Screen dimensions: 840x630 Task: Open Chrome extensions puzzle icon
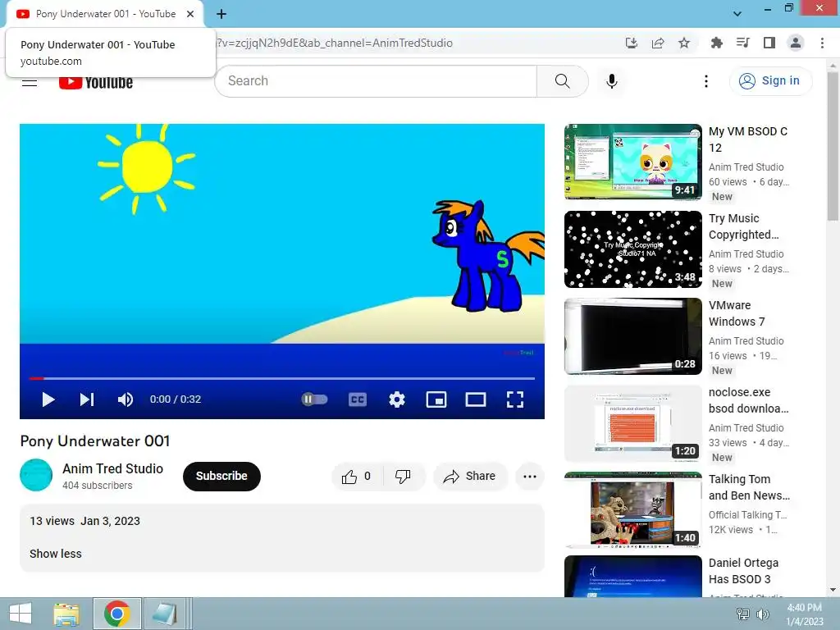717,43
